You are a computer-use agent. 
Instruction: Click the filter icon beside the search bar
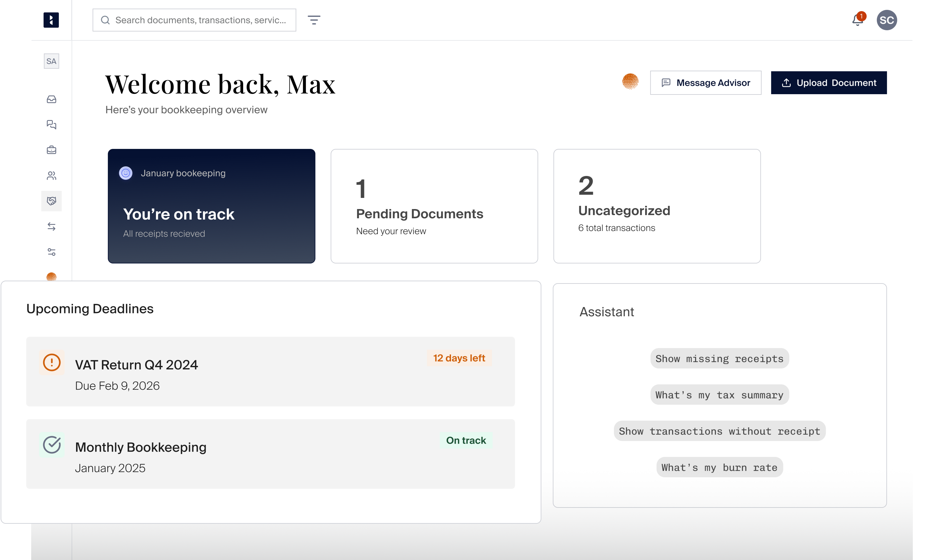[315, 20]
